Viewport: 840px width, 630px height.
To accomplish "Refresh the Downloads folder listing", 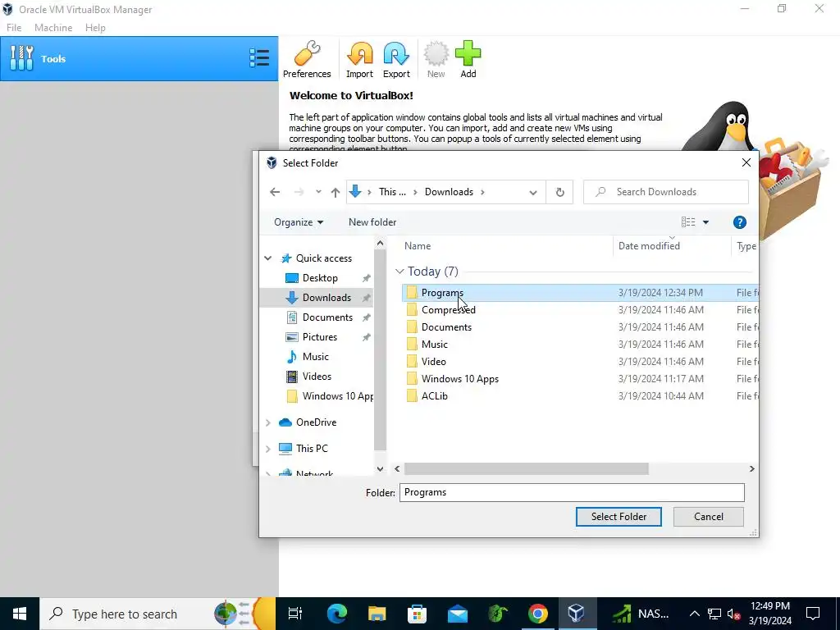I will 559,192.
